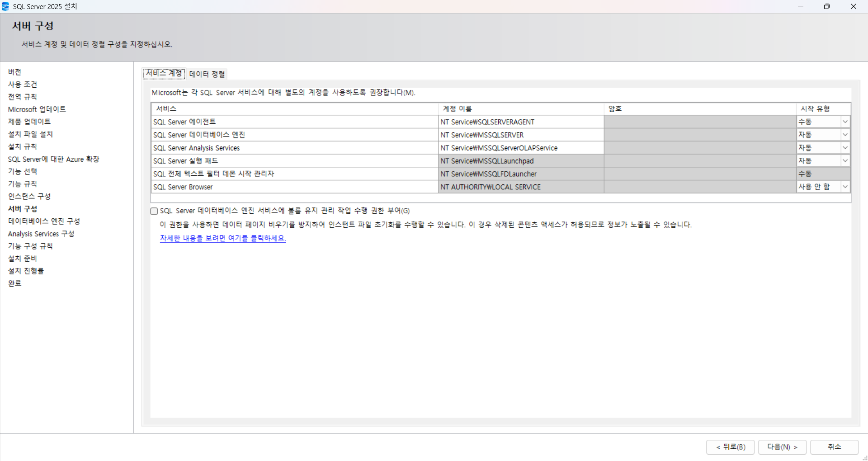Click the 암호 column header
Image resolution: width=868 pixels, height=461 pixels.
700,109
